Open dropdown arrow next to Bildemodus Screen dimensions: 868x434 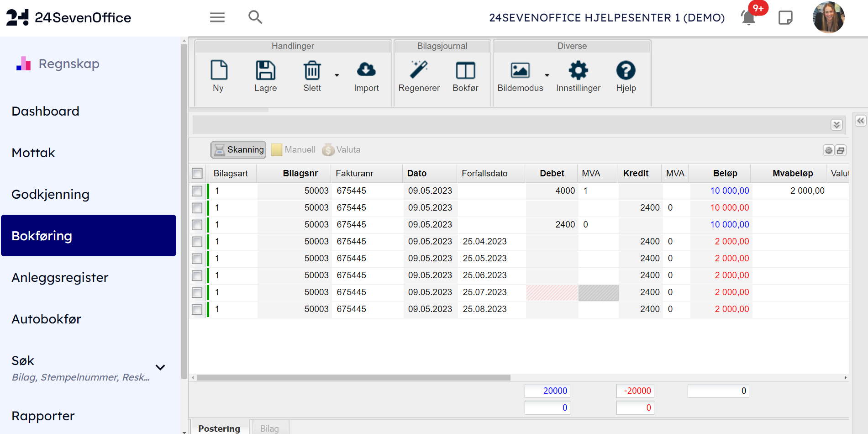[547, 75]
